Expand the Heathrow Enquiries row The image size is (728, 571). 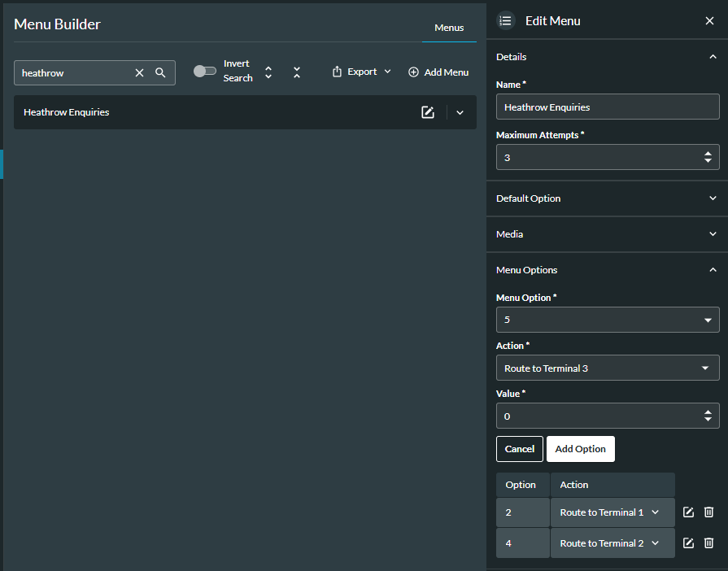tap(460, 113)
